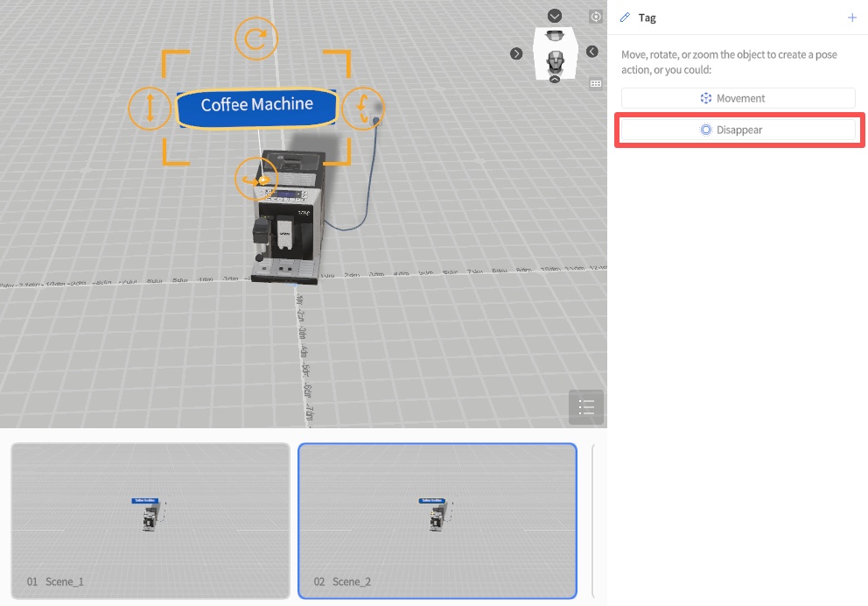Image resolution: width=868 pixels, height=606 pixels.
Task: Open the list panel icon in the viewport corner
Action: pos(586,406)
